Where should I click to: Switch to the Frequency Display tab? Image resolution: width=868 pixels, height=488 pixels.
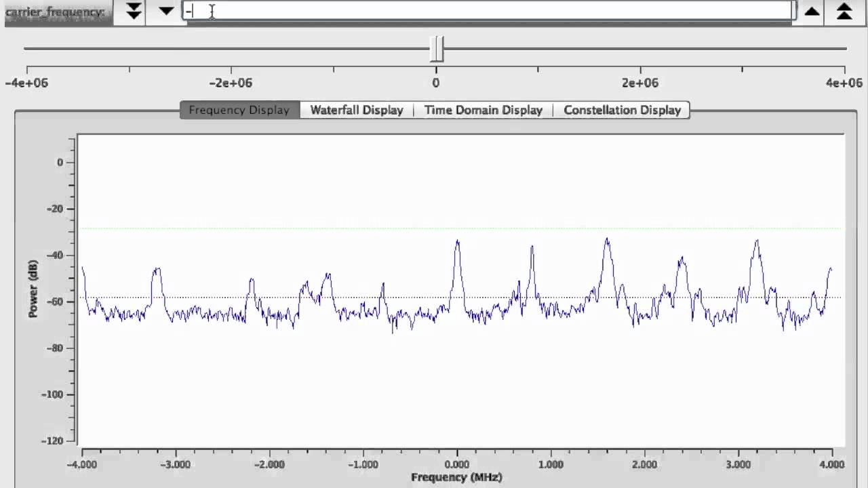[x=239, y=110]
